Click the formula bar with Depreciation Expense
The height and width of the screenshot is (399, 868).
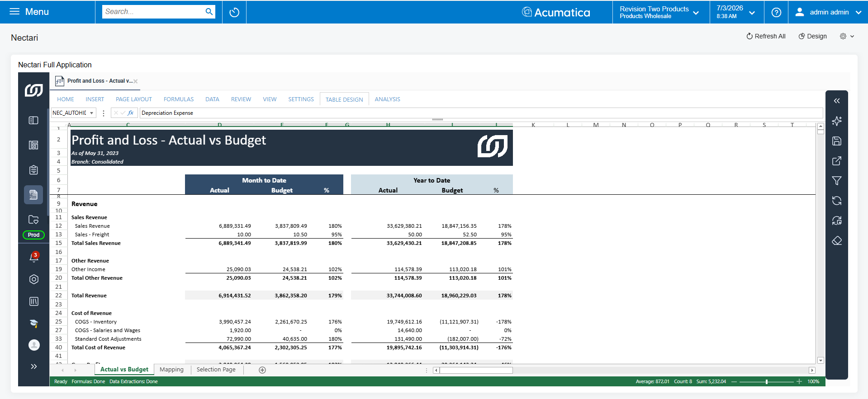click(481, 113)
